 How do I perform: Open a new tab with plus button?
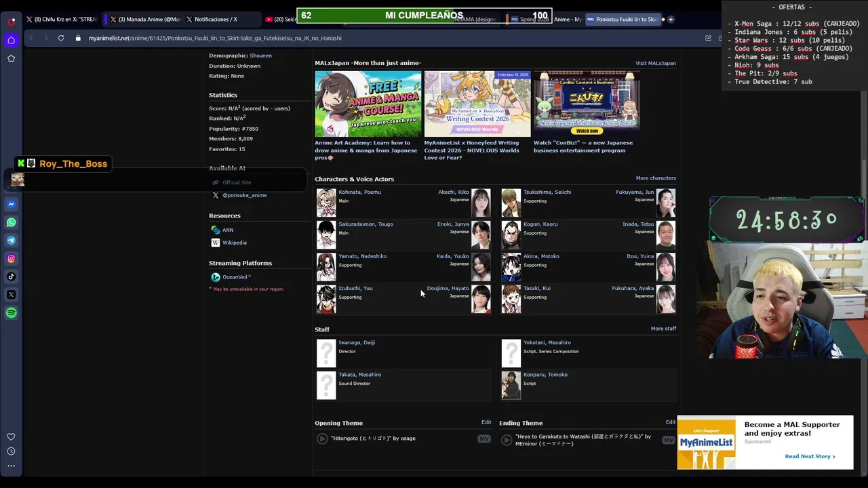point(671,19)
